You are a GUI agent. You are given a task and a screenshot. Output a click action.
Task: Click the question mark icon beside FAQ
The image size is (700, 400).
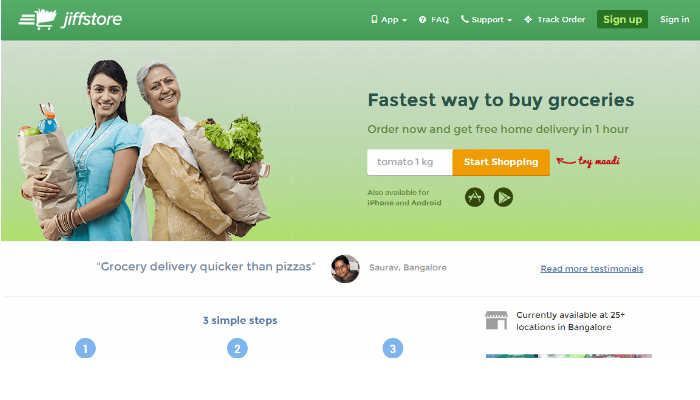422,20
